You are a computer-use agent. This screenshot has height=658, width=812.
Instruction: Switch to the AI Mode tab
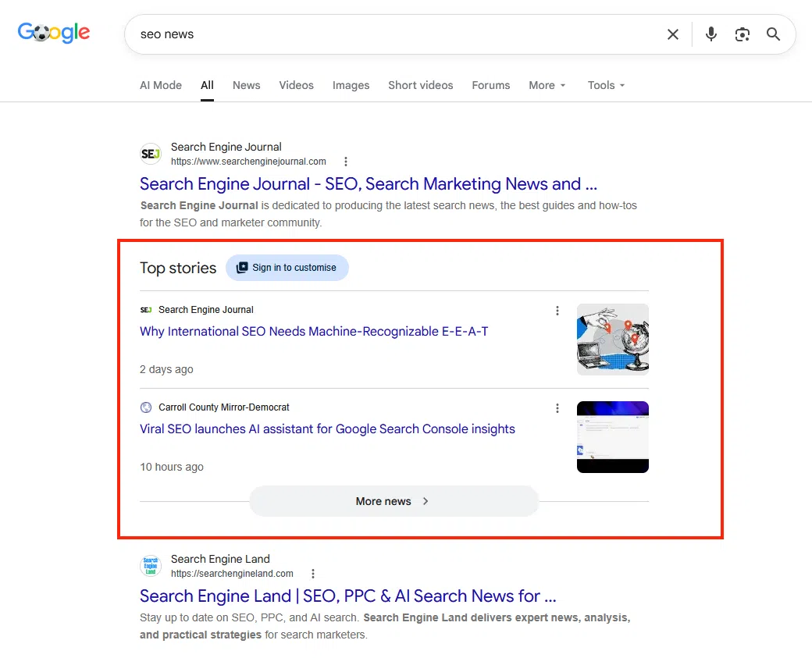coord(161,85)
